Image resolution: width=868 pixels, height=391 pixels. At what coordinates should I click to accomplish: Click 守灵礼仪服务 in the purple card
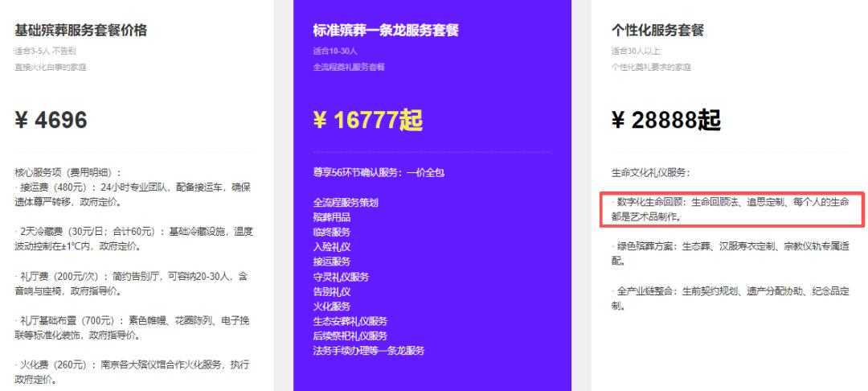[341, 277]
